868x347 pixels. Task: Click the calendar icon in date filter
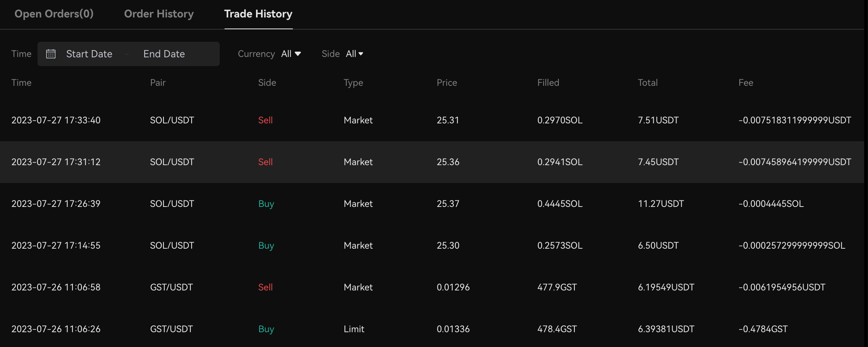pyautogui.click(x=51, y=54)
